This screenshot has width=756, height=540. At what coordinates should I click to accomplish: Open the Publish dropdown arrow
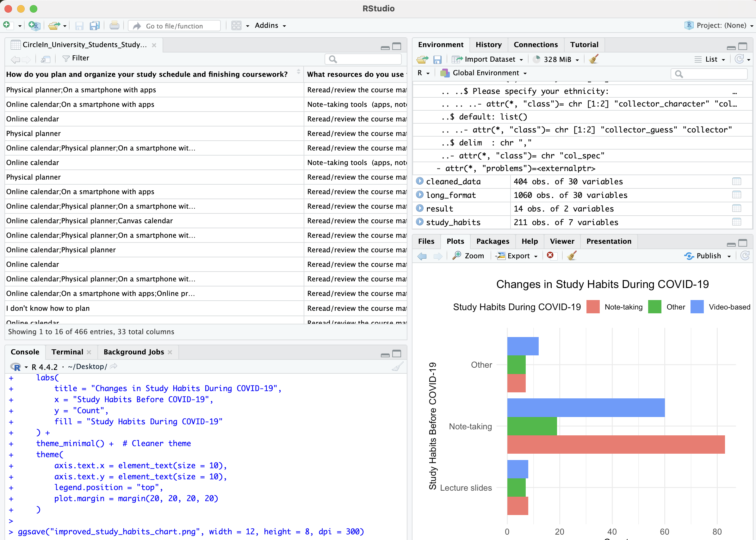click(x=729, y=256)
